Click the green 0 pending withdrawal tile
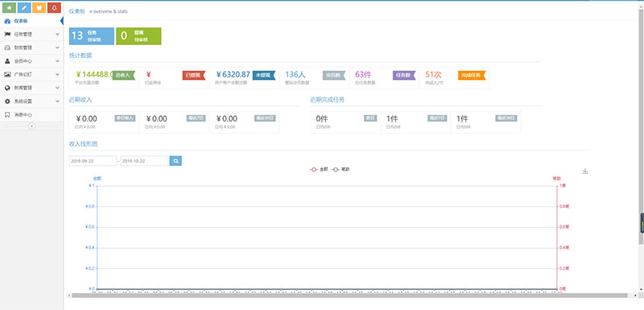The height and width of the screenshot is (310, 644). (138, 36)
